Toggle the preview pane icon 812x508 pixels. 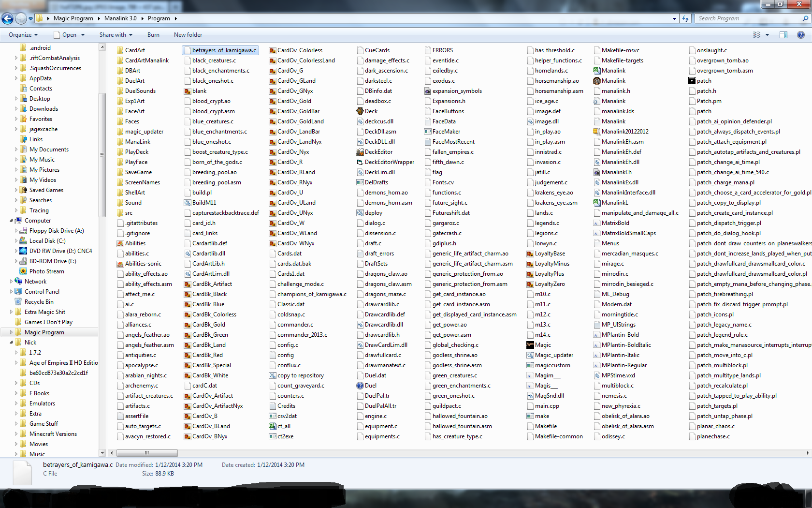tap(783, 35)
